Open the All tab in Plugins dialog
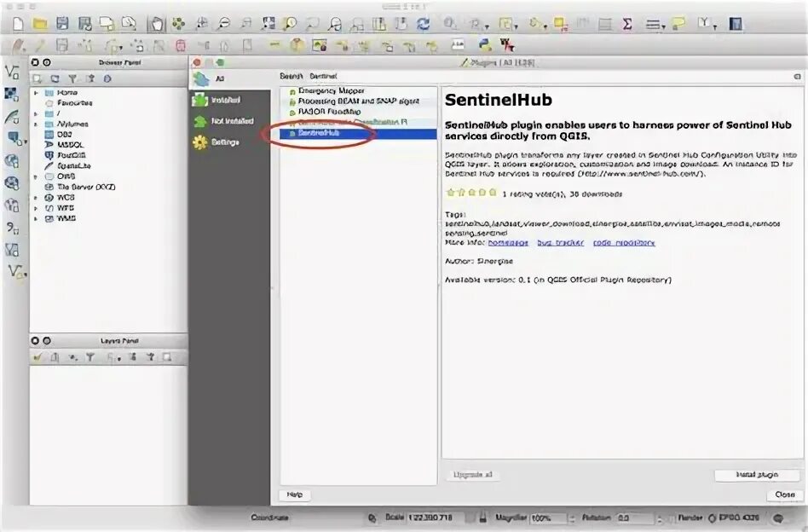 [x=230, y=79]
